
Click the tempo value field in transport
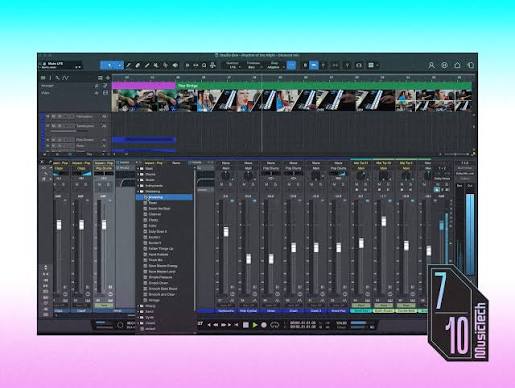click(x=341, y=323)
